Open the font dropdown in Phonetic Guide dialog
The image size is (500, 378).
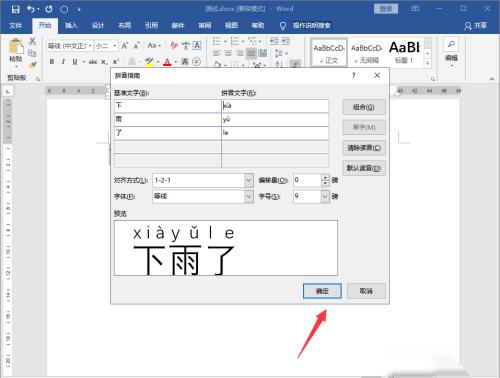click(x=249, y=196)
